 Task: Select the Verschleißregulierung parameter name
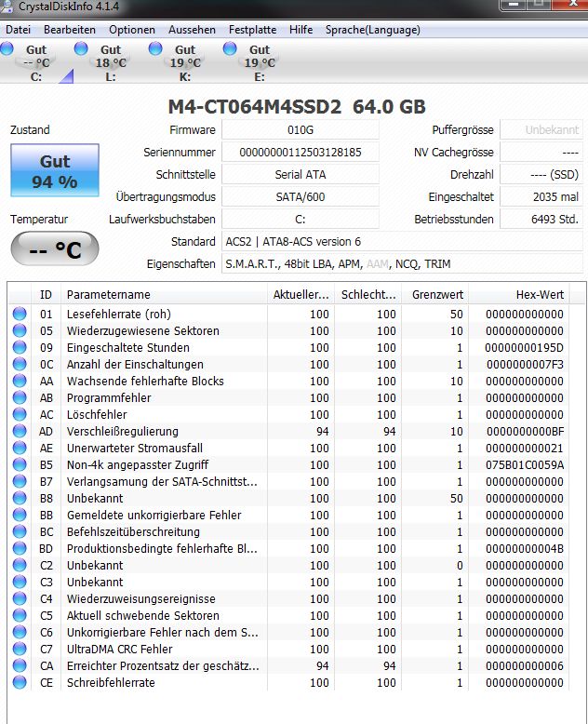[x=122, y=431]
